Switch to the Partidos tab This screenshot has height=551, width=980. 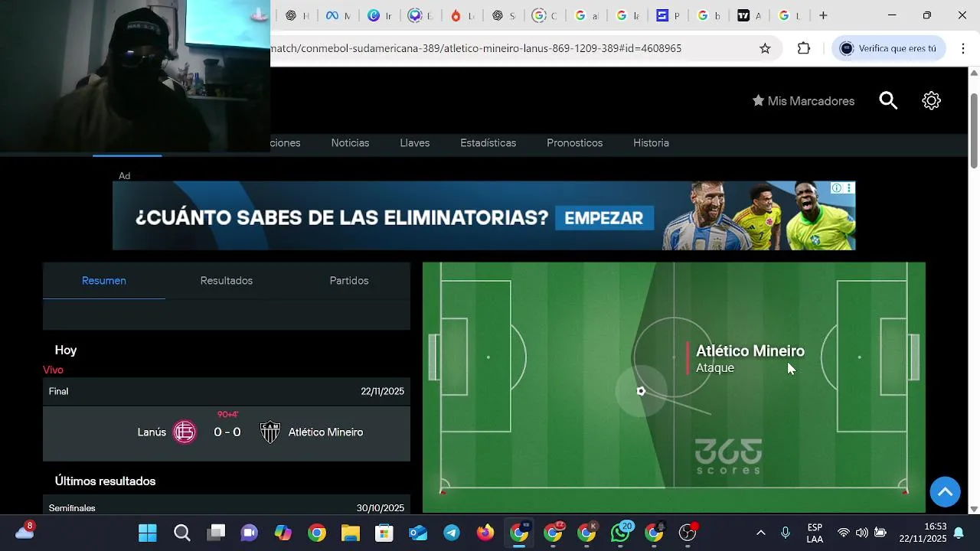(349, 281)
